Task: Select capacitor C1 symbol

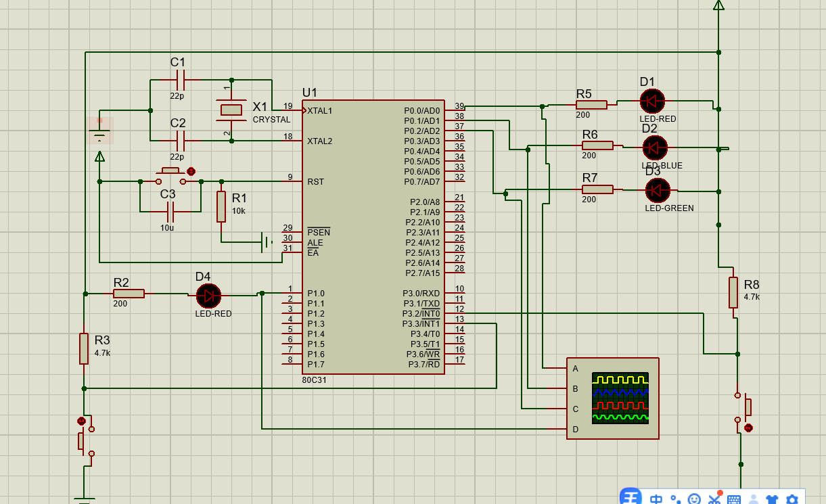Action: pyautogui.click(x=180, y=80)
